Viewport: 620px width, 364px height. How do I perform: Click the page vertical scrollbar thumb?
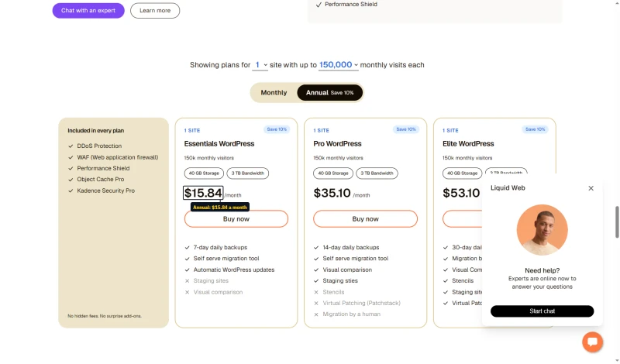tap(617, 222)
